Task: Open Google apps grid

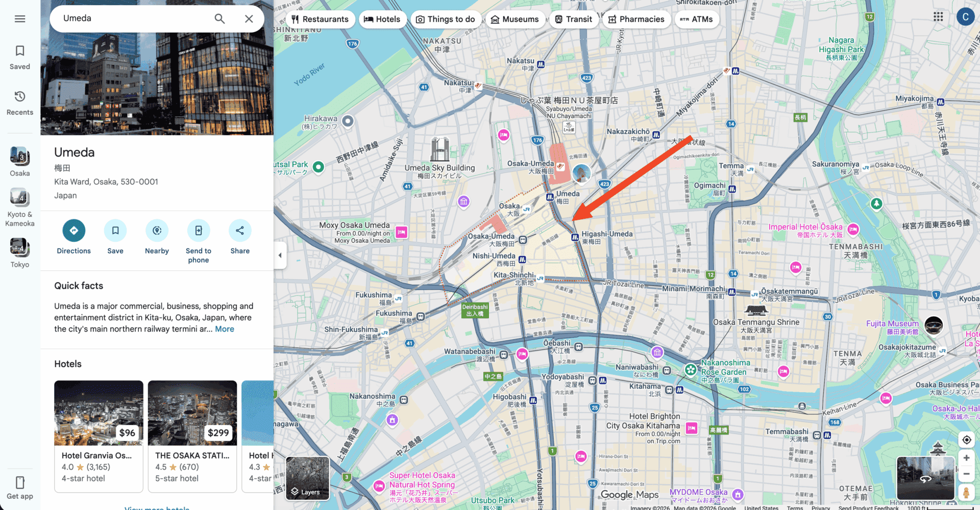Action: 938,17
